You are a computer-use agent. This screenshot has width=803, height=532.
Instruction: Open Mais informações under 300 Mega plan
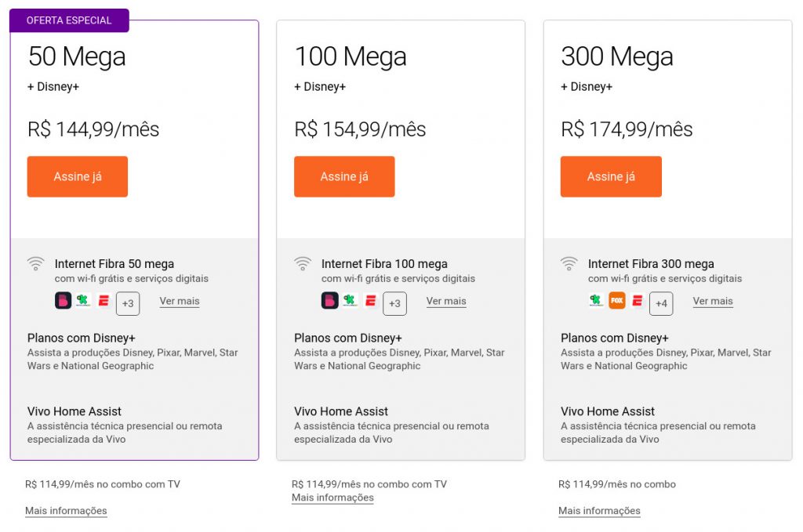pos(599,511)
